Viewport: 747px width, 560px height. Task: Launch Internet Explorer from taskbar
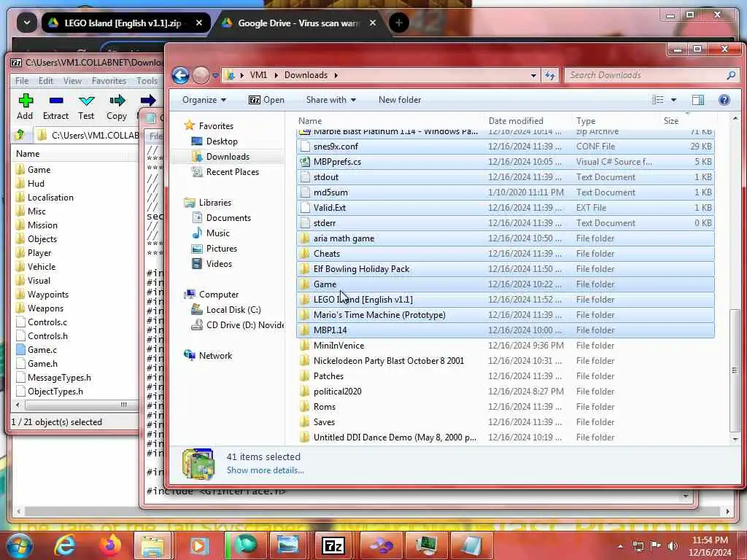[x=65, y=545]
